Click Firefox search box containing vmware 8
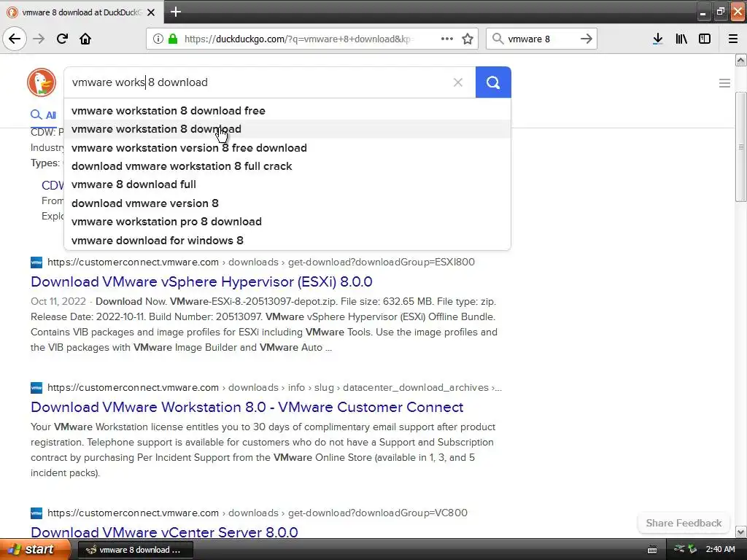Viewport: 747px width, 560px height. (x=541, y=39)
